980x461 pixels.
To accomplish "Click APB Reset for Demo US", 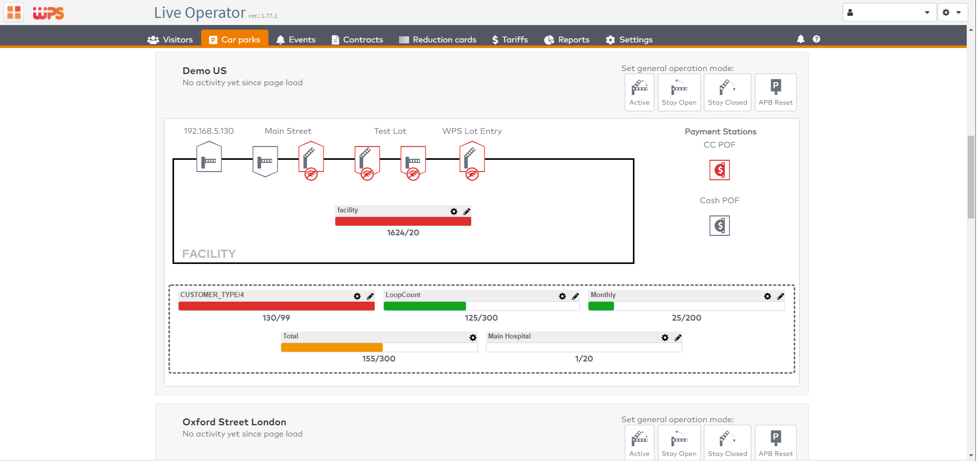I will pyautogui.click(x=775, y=92).
